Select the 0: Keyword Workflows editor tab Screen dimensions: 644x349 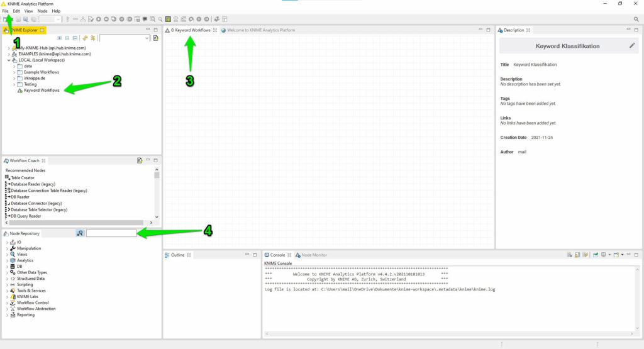[x=191, y=30]
